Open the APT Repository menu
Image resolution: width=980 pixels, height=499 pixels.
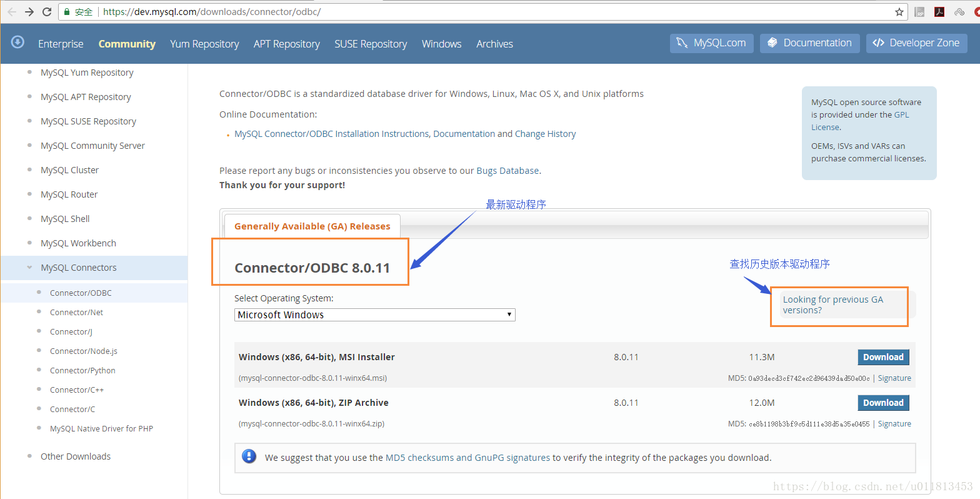point(287,44)
